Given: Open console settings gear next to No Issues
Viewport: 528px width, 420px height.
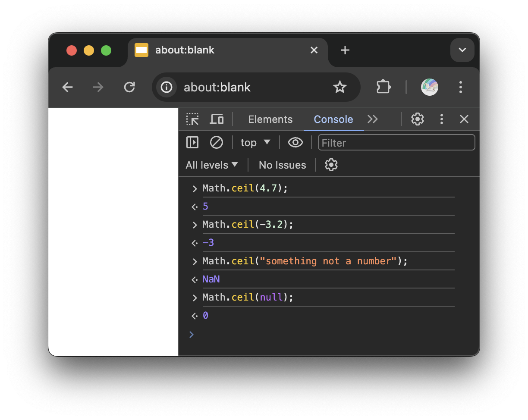Looking at the screenshot, I should pyautogui.click(x=331, y=165).
